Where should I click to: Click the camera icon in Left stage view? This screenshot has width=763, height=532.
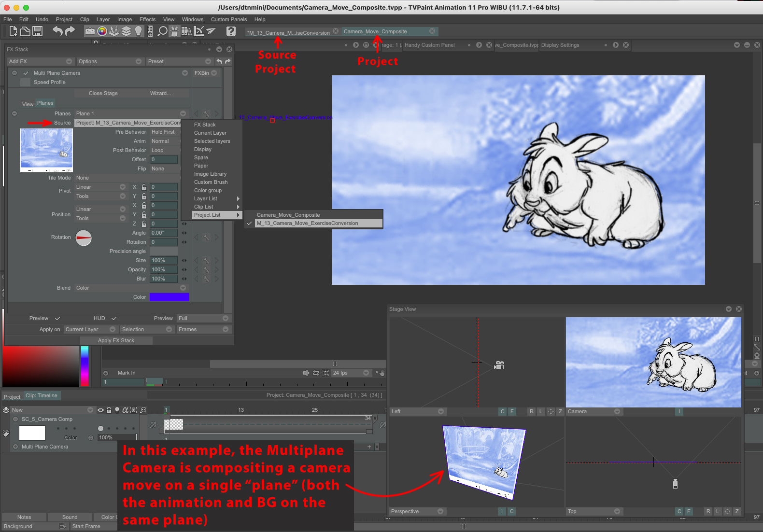[x=499, y=365]
